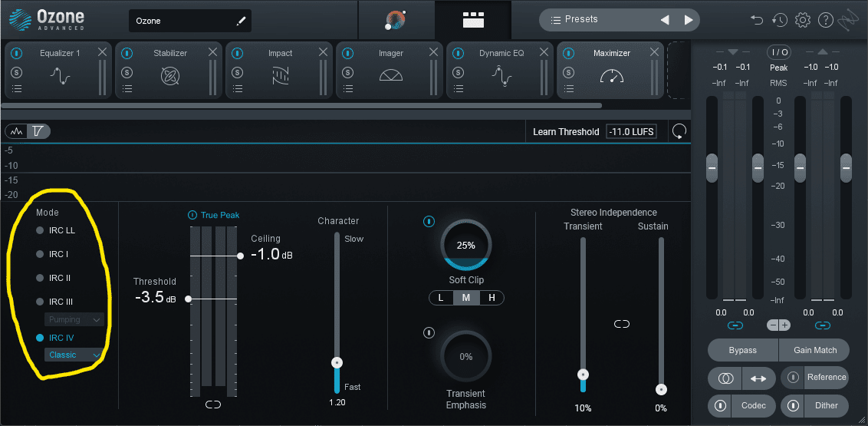Click the undo arrow icon

tap(757, 21)
